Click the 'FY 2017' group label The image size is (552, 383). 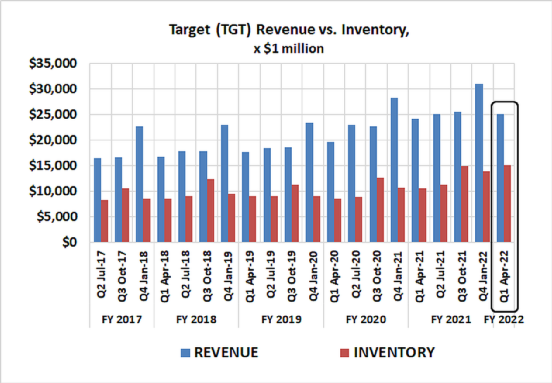122,319
